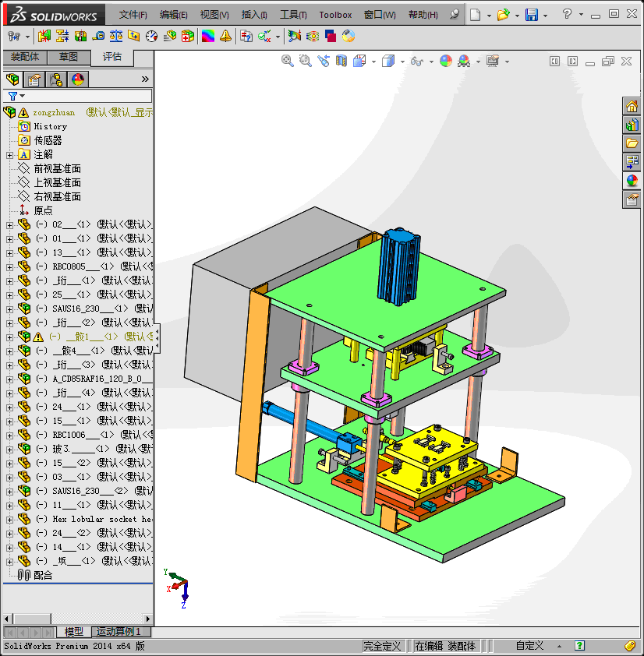Switch to PropertyManager tab
The image size is (644, 656).
pos(34,79)
